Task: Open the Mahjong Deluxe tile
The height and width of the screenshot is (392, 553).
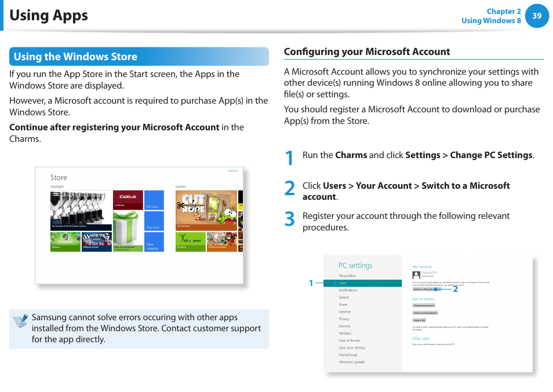Action: [96, 241]
